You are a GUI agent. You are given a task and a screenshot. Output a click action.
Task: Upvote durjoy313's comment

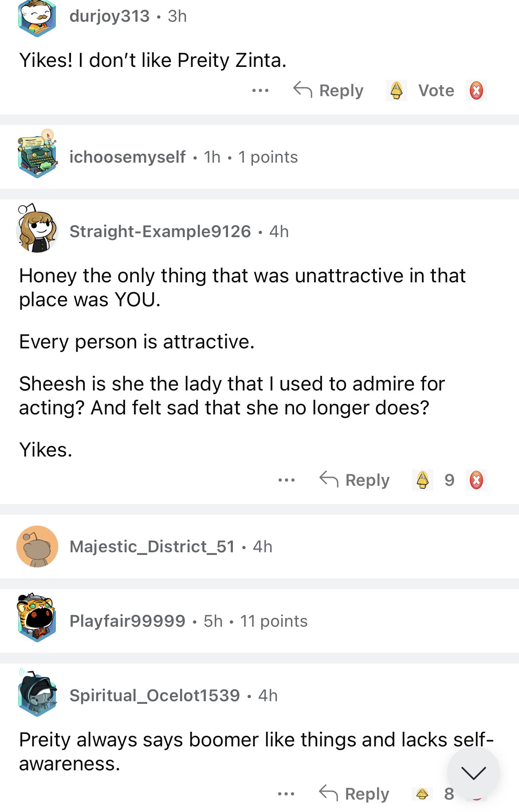(x=396, y=90)
